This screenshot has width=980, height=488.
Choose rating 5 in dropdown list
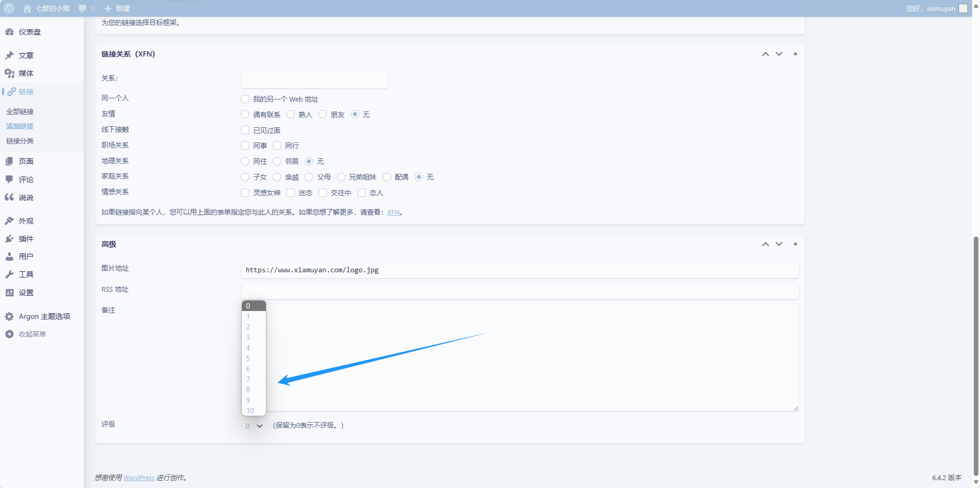[254, 358]
